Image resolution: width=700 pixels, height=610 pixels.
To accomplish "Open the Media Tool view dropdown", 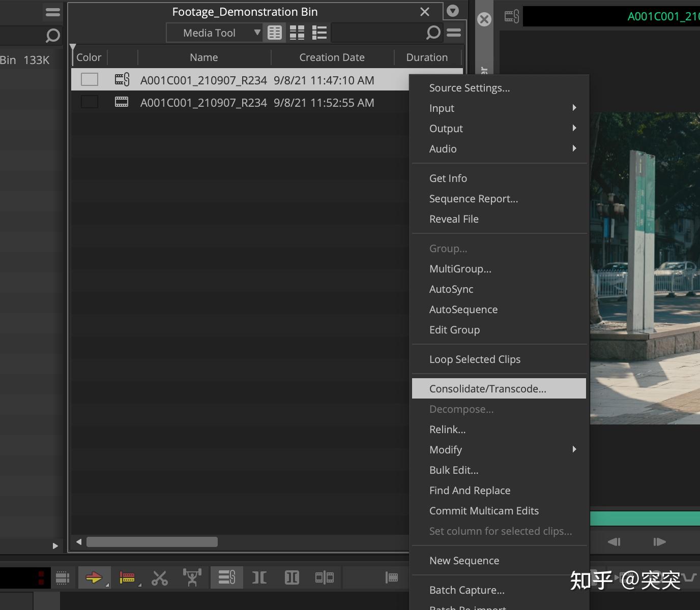I will 215,33.
